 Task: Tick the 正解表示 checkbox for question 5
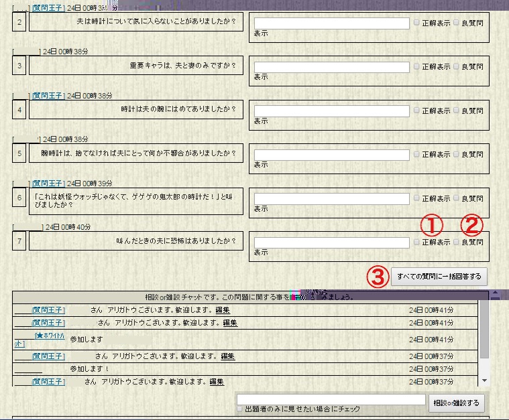(x=416, y=154)
